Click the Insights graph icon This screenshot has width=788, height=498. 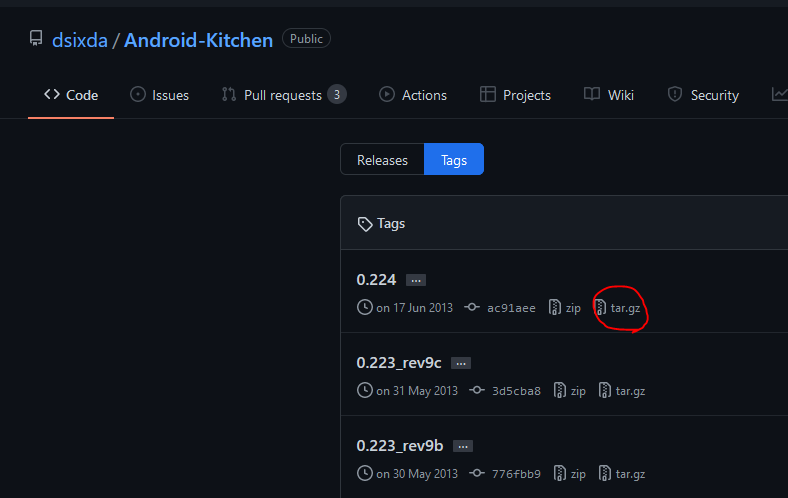click(x=779, y=94)
